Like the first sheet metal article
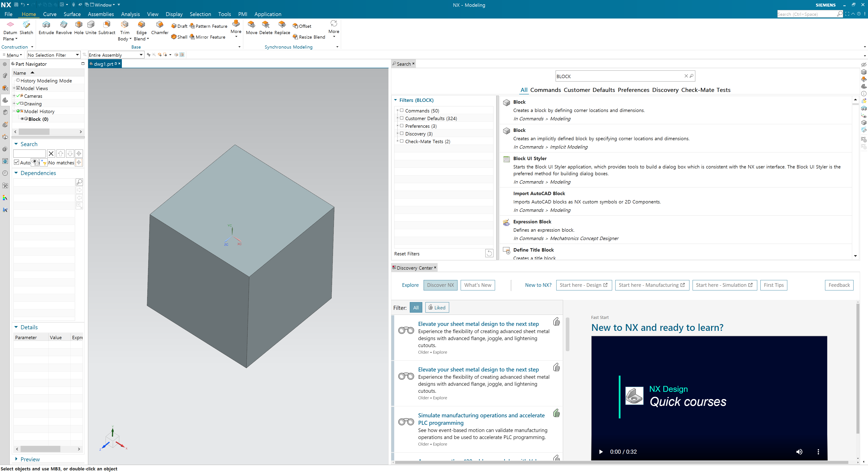This screenshot has height=472, width=868. [x=556, y=322]
